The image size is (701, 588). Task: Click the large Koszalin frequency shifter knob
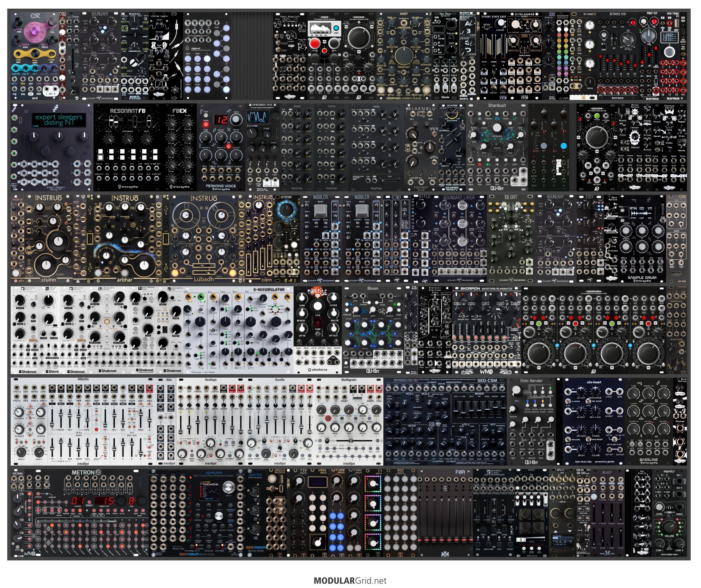359,37
